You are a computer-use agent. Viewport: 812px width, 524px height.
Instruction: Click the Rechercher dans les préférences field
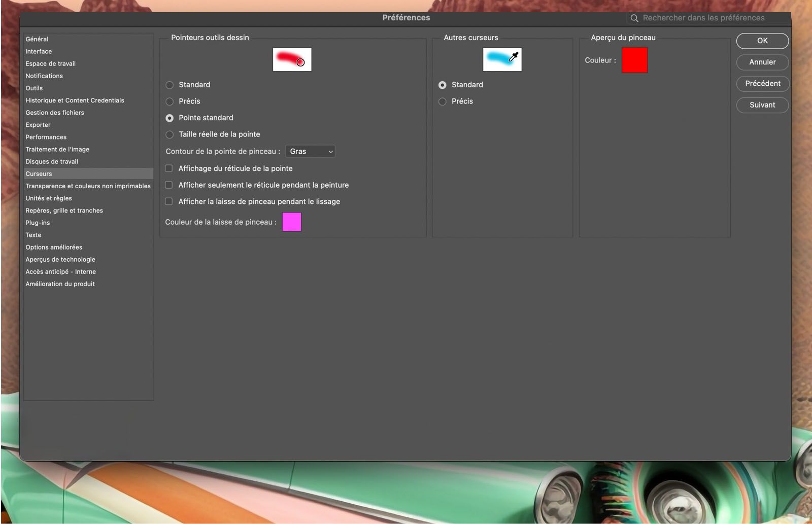pos(708,18)
